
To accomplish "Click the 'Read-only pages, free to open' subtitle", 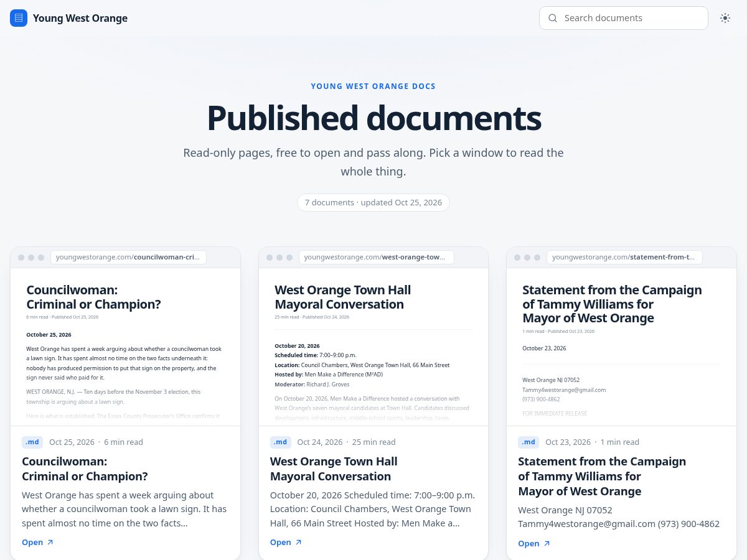I will coord(374,162).
